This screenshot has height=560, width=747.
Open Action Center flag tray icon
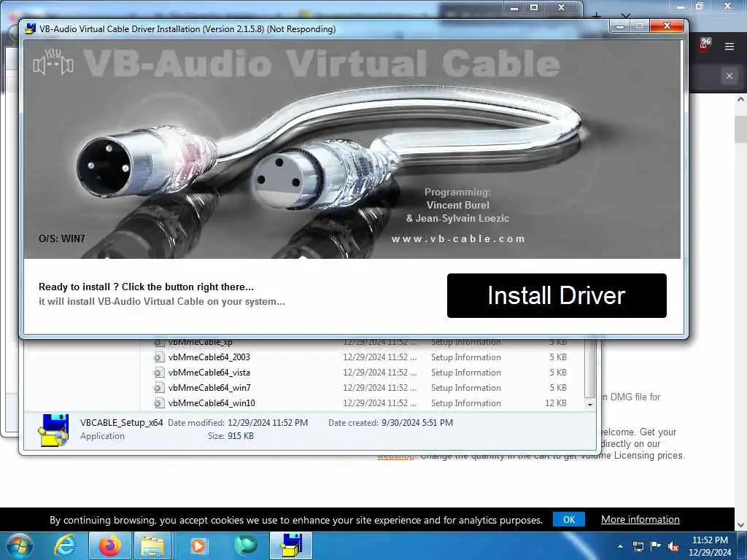point(656,545)
